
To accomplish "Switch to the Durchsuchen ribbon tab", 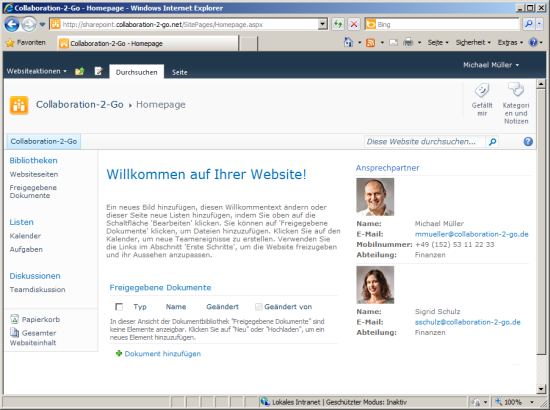I will coord(136,72).
